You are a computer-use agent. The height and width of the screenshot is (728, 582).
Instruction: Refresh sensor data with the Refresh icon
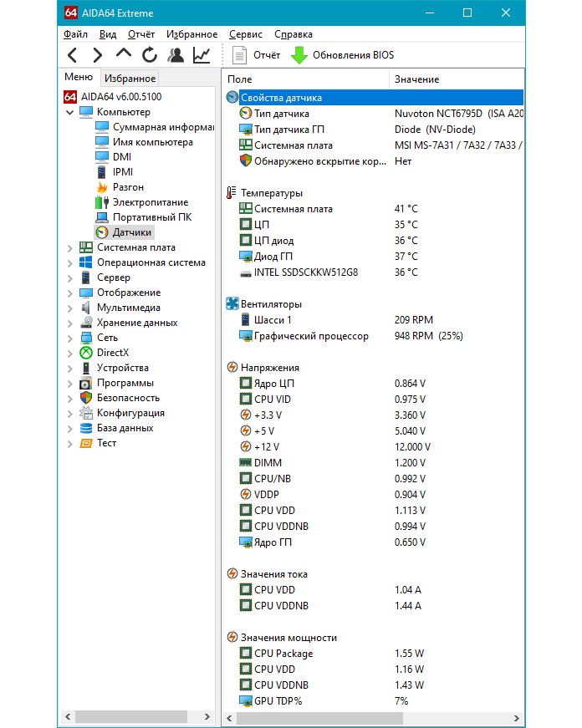[x=149, y=55]
